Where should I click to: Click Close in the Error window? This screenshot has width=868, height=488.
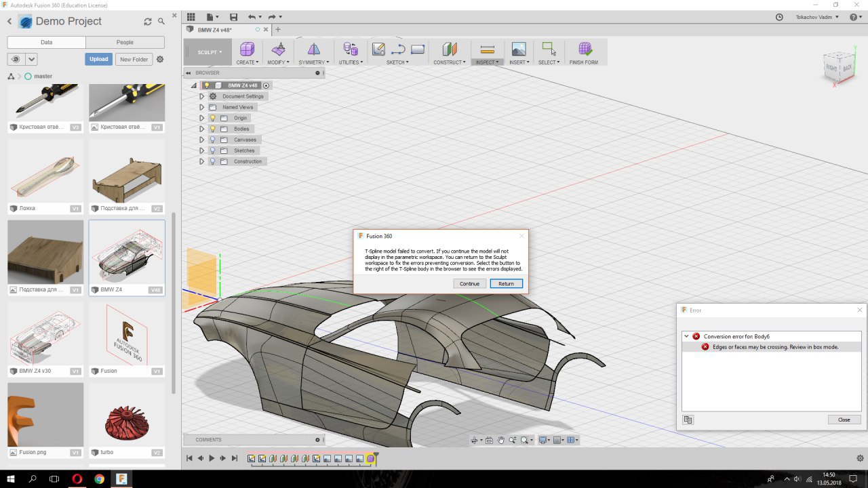click(x=844, y=420)
